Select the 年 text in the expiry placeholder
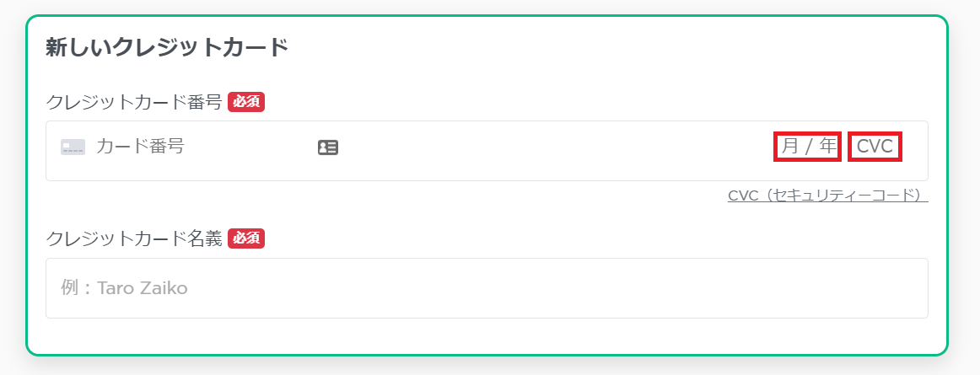This screenshot has height=375, width=980. coord(827,147)
